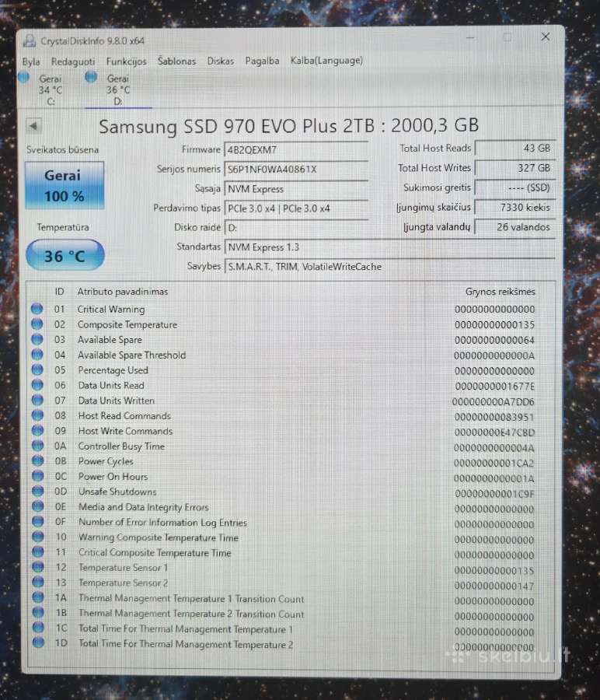The width and height of the screenshot is (600, 700).
Task: Click the status icon for Data Units Read
Action: coord(37,384)
